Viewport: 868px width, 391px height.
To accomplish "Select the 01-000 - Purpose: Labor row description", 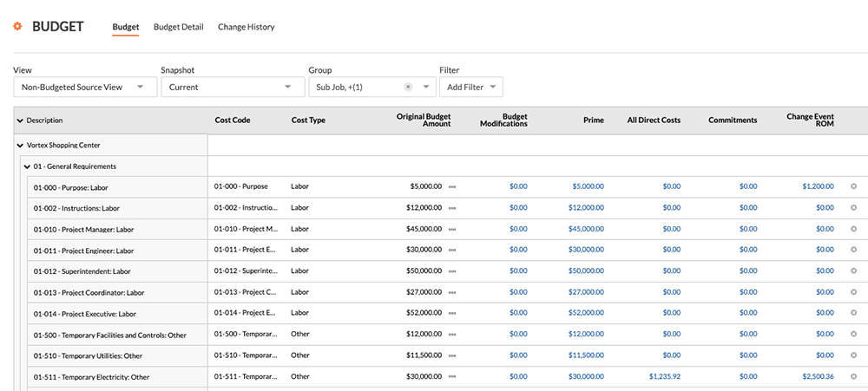I will click(71, 187).
